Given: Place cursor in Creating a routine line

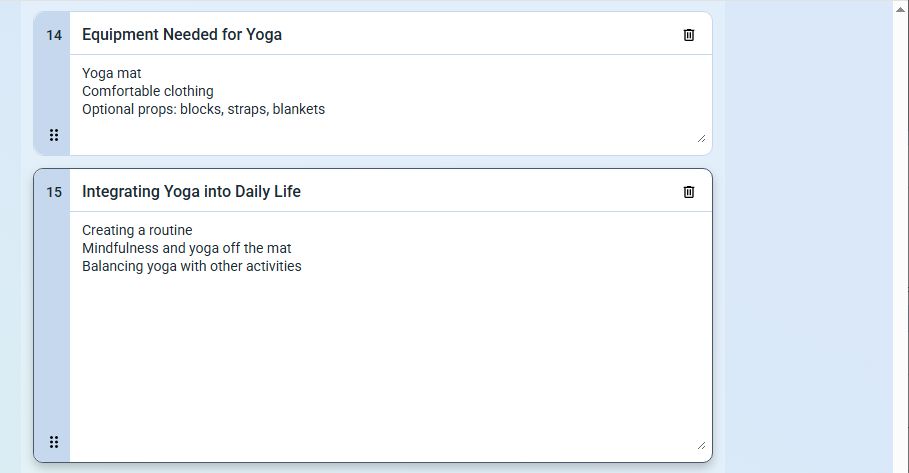Looking at the screenshot, I should click(x=137, y=231).
